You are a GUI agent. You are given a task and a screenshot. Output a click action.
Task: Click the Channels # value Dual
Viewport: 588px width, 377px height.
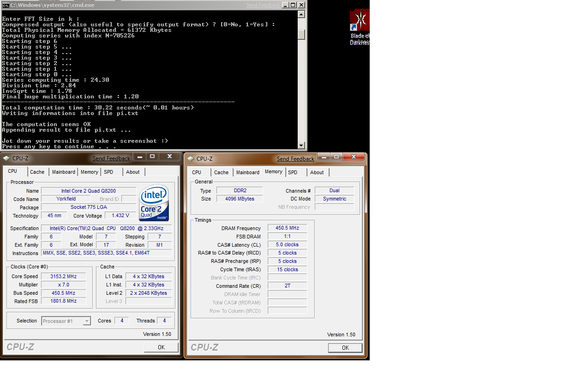[335, 190]
